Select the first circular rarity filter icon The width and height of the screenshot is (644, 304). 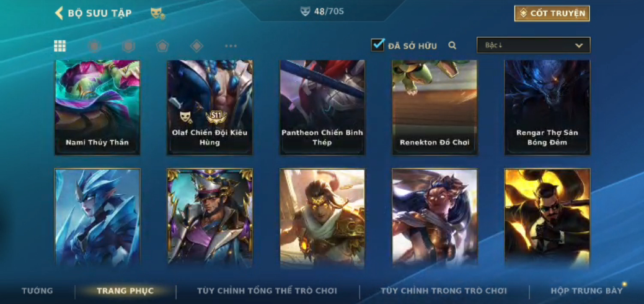(94, 46)
